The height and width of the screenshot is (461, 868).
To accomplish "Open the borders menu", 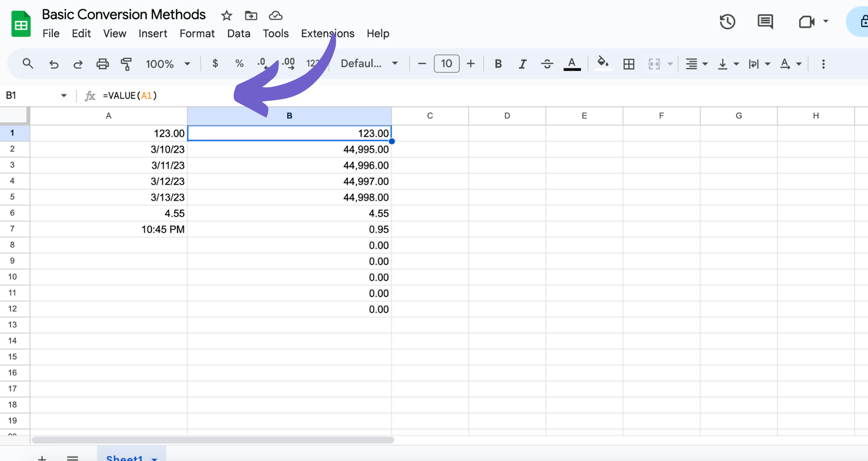I will click(x=629, y=64).
